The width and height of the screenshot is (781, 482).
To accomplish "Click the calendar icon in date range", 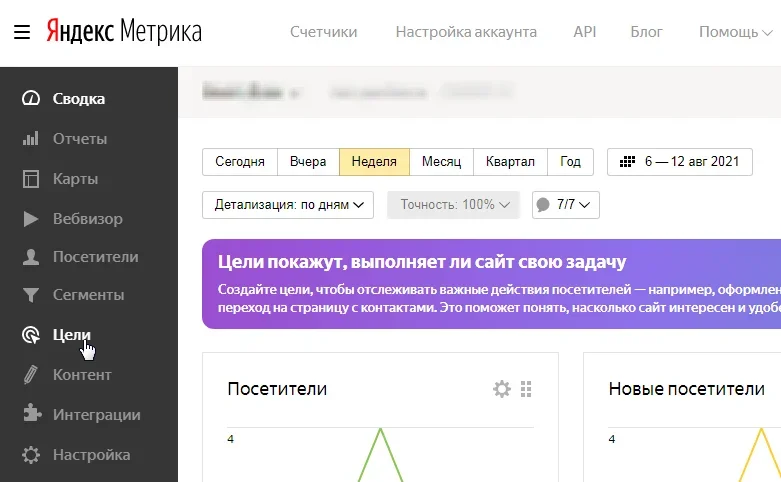I will point(627,161).
